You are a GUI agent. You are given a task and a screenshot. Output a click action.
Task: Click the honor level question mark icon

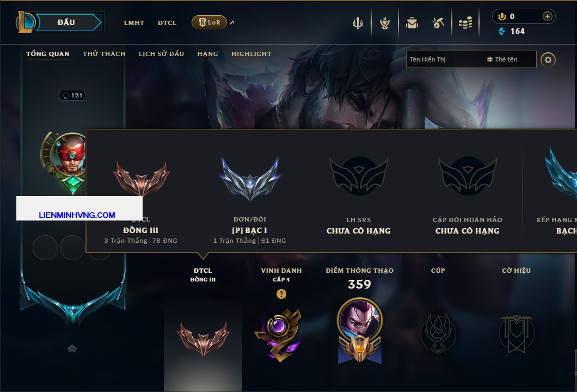281,293
